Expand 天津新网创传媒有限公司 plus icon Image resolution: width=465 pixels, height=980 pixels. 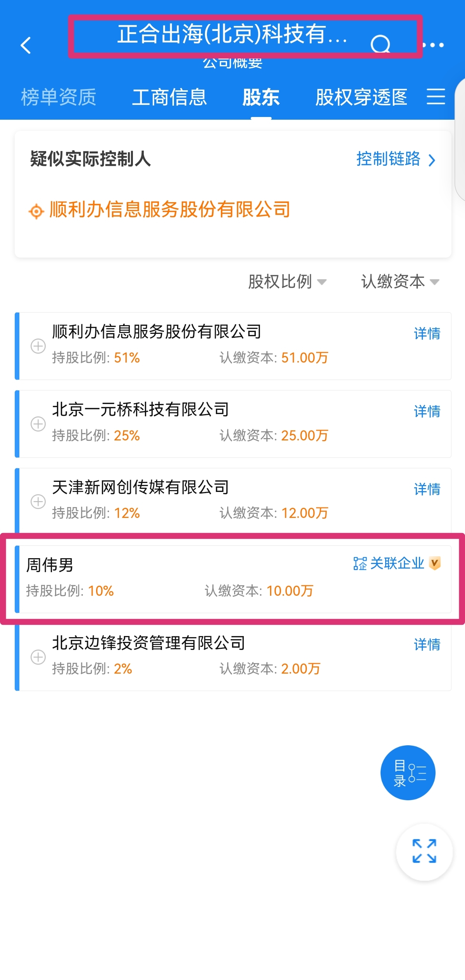(38, 502)
